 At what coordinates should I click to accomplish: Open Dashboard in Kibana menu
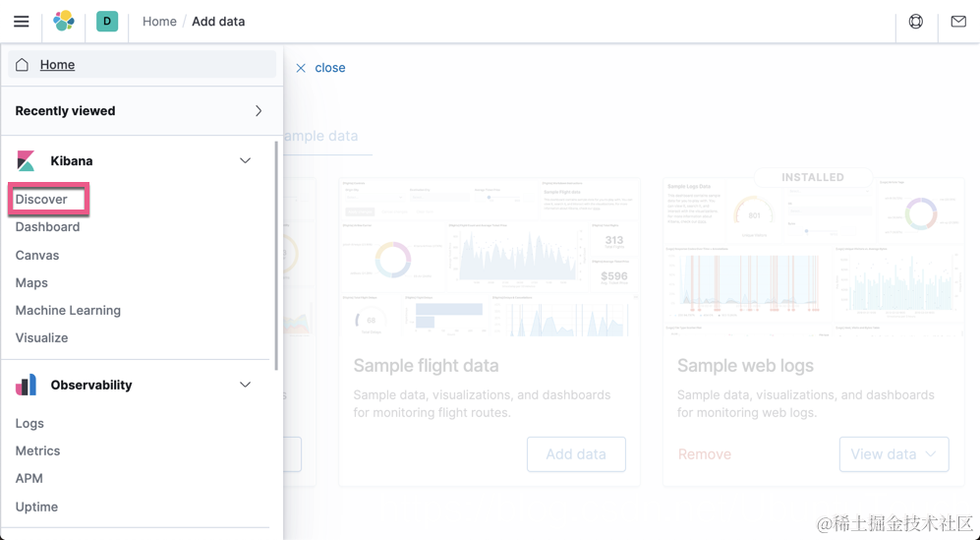pyautogui.click(x=47, y=227)
